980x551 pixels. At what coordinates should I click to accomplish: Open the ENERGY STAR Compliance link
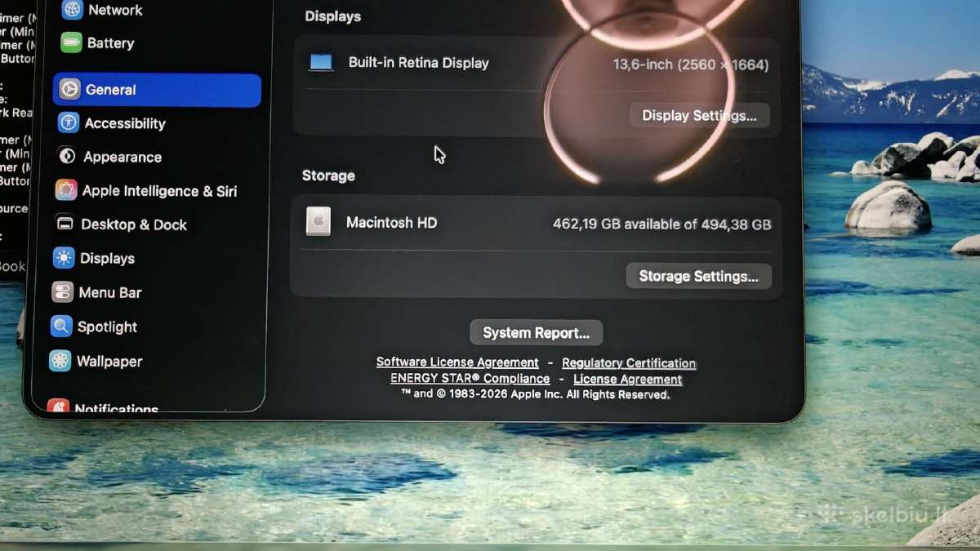[470, 379]
